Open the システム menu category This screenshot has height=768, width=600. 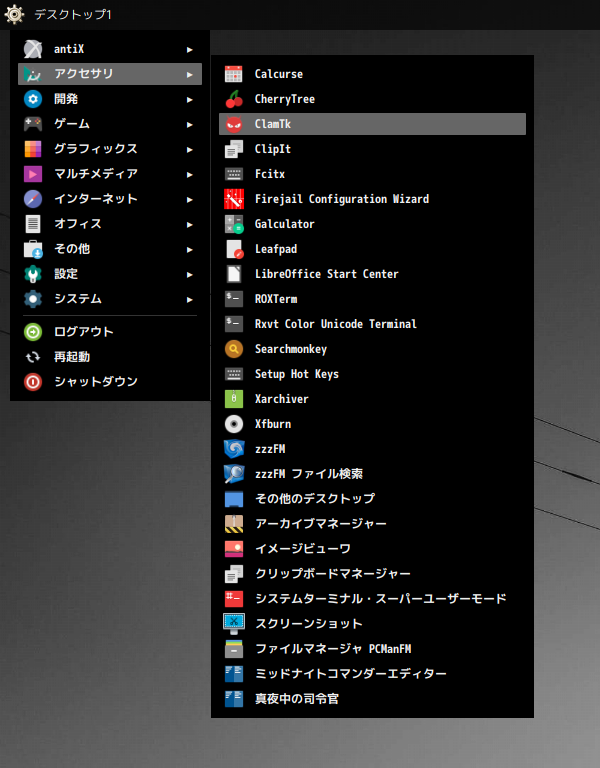pos(110,299)
